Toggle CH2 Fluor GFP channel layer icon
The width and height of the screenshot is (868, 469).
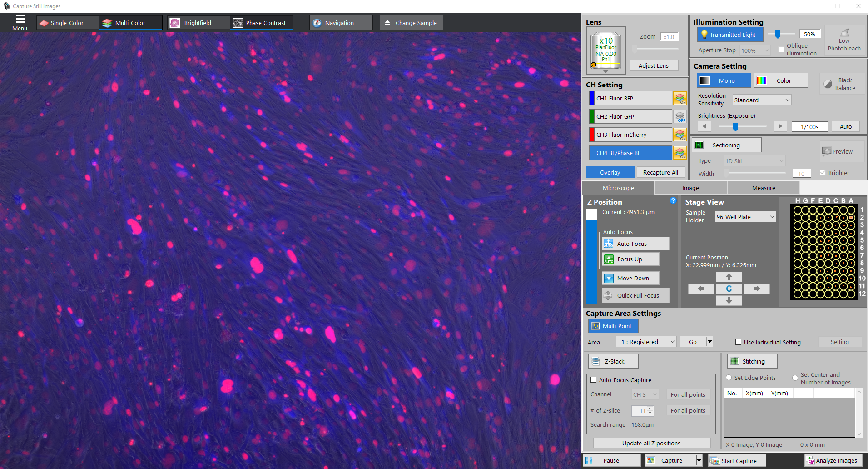point(680,117)
